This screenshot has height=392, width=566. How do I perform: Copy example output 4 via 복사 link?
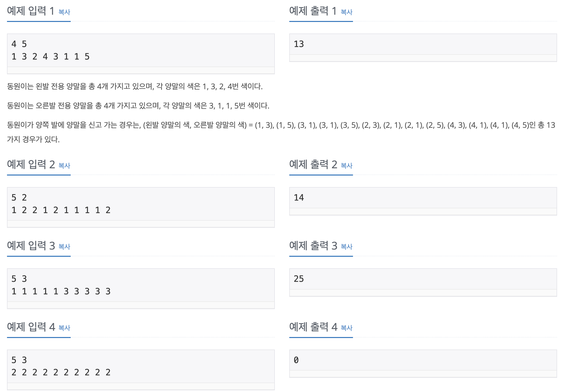(x=346, y=328)
